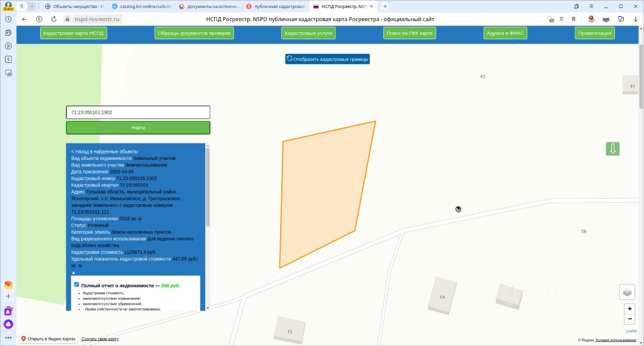The width and height of the screenshot is (644, 346).
Task: Open Кадастровая карта НСПД menu button
Action: click(x=73, y=33)
